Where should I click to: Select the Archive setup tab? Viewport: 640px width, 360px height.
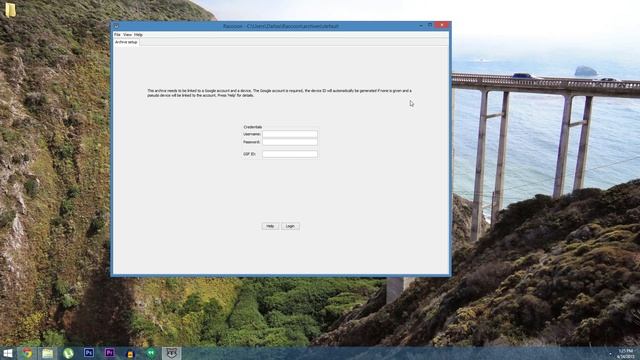126,42
